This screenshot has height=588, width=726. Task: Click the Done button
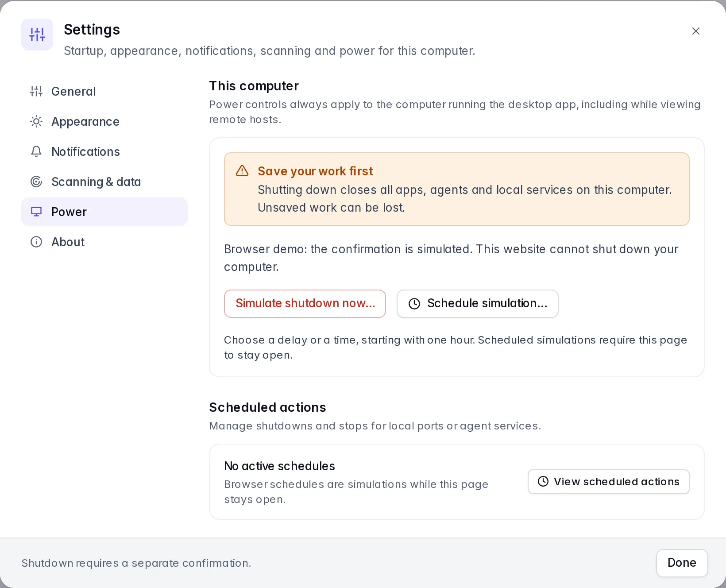(x=682, y=563)
